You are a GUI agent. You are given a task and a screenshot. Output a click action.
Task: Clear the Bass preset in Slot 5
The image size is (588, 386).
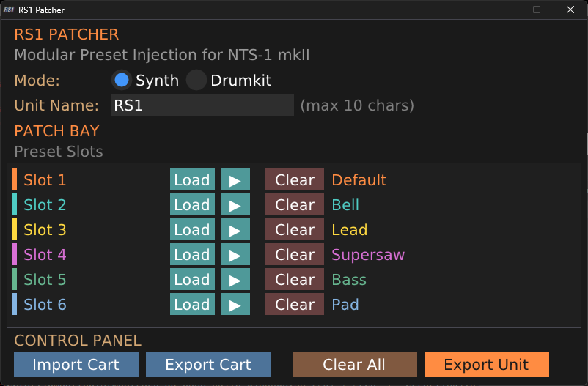pos(295,279)
